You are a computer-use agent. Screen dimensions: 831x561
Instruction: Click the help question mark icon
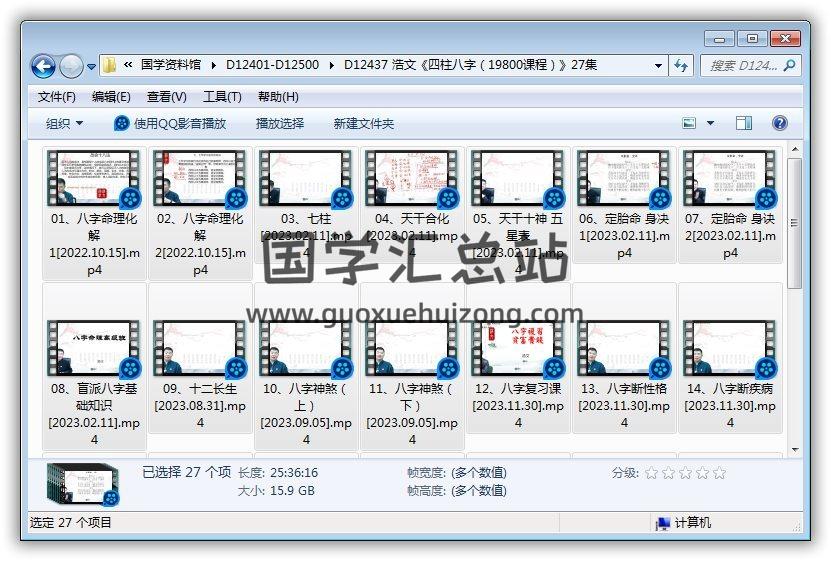(780, 123)
